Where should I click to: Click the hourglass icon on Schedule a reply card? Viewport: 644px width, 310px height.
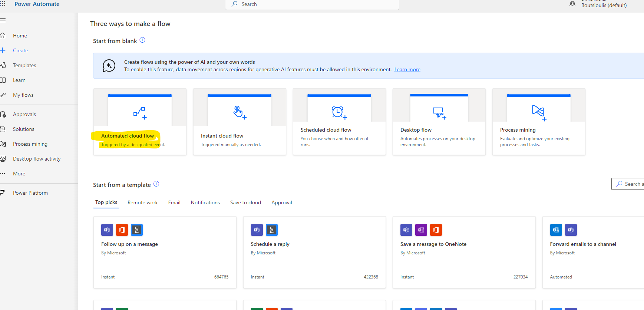(x=272, y=230)
